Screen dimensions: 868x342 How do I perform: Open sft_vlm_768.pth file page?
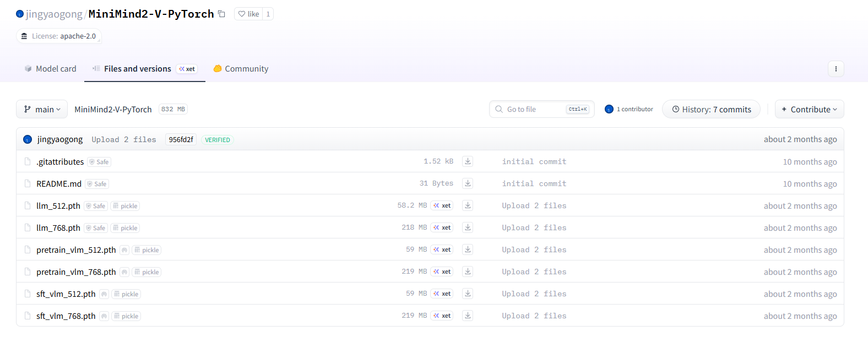coord(66,316)
